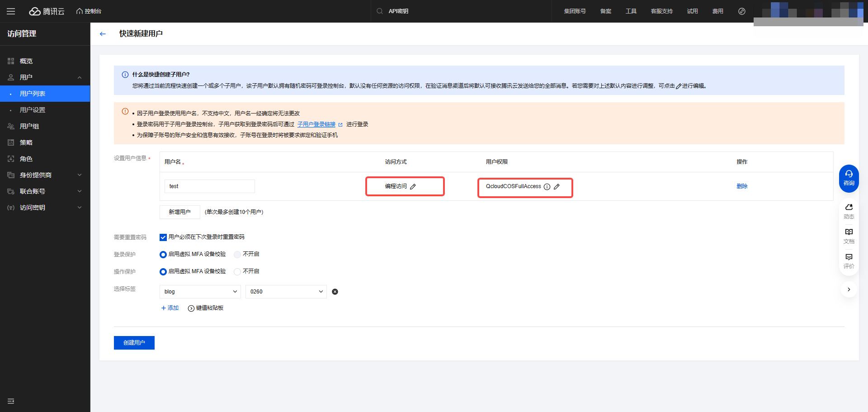Open the 文档 documentation icon on right sidebar
The height and width of the screenshot is (412, 868).
pos(849,235)
